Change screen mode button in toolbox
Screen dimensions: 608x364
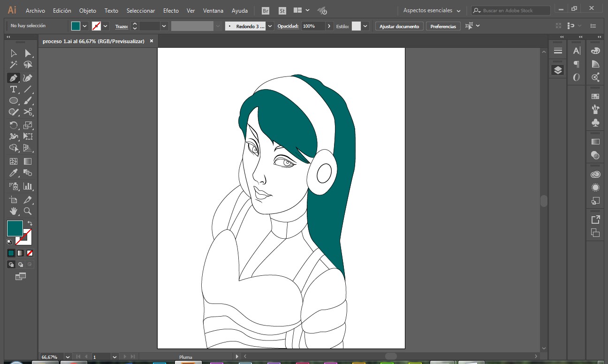point(20,277)
